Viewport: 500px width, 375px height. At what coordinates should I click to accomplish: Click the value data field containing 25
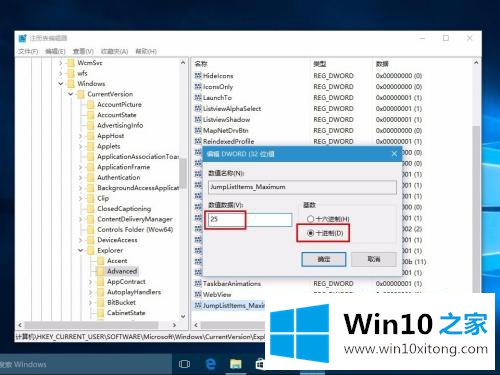[250, 219]
